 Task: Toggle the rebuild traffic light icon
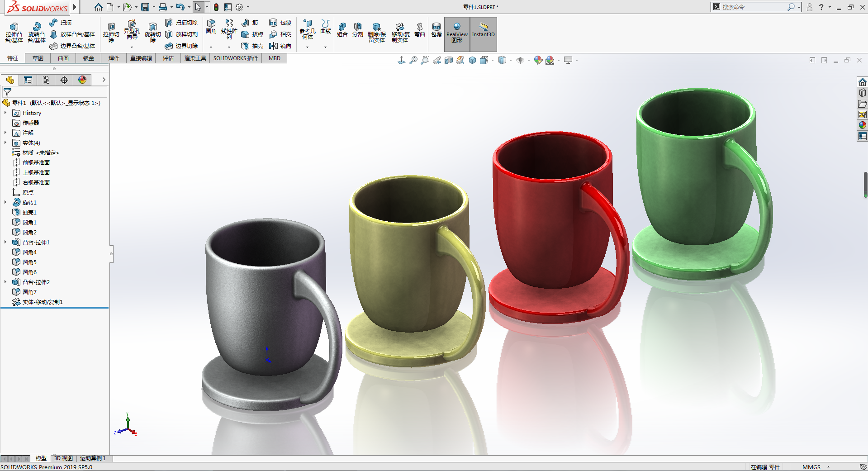[x=216, y=7]
